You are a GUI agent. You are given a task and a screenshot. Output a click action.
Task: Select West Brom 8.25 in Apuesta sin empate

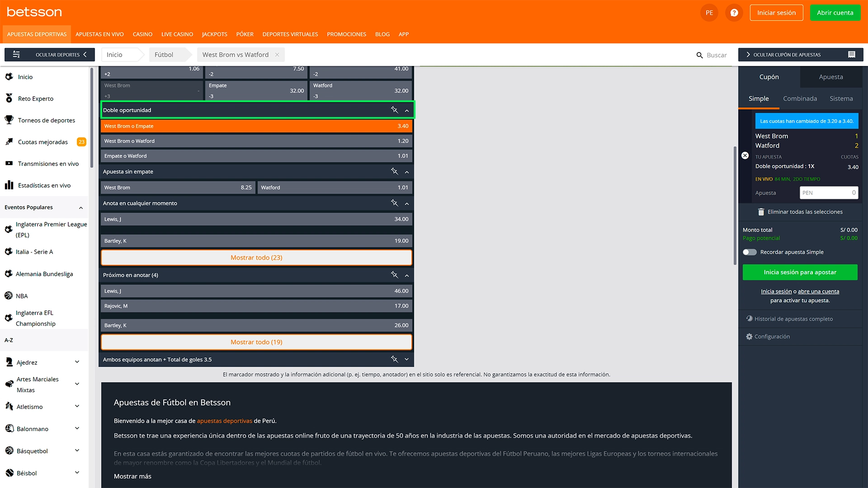(178, 188)
